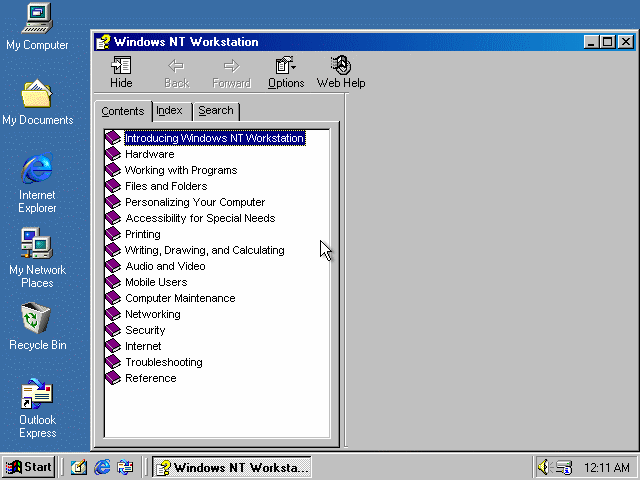Image resolution: width=640 pixels, height=480 pixels.
Task: Click the My Computer desktop icon
Action: tap(37, 27)
